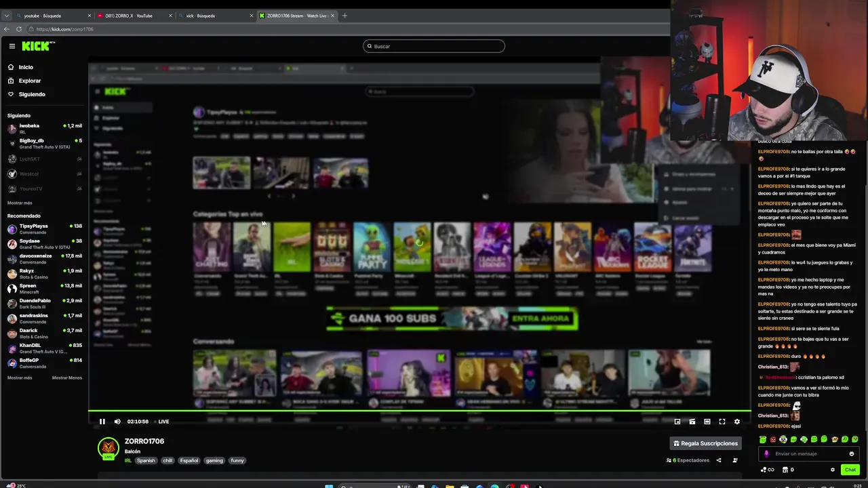Expand Mostrar más under Recomendado

point(20,378)
